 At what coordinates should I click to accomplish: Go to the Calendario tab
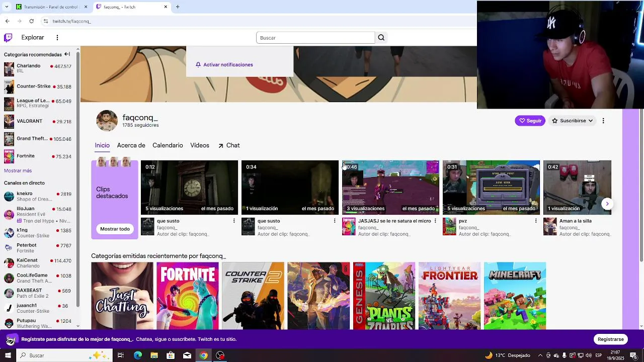pos(168,145)
